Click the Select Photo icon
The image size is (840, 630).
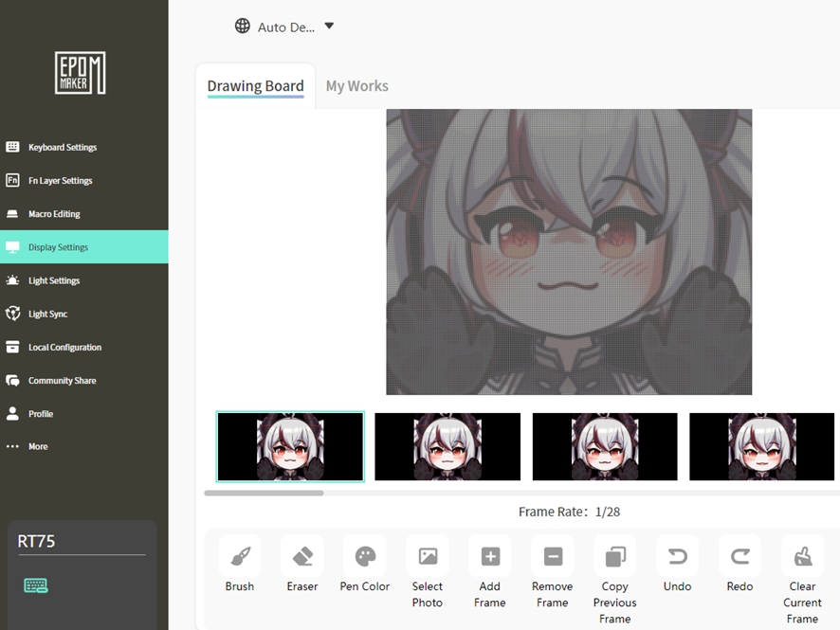[428, 556]
